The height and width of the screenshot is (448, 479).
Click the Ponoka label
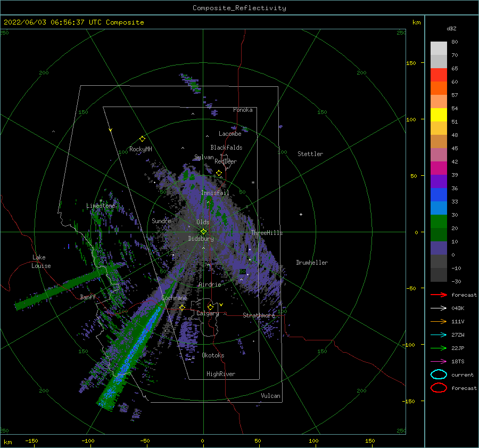[243, 110]
